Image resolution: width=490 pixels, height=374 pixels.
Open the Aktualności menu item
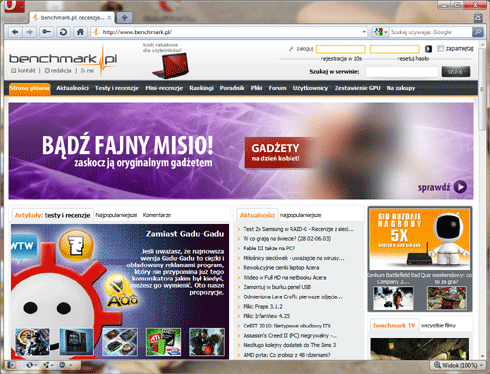72,88
